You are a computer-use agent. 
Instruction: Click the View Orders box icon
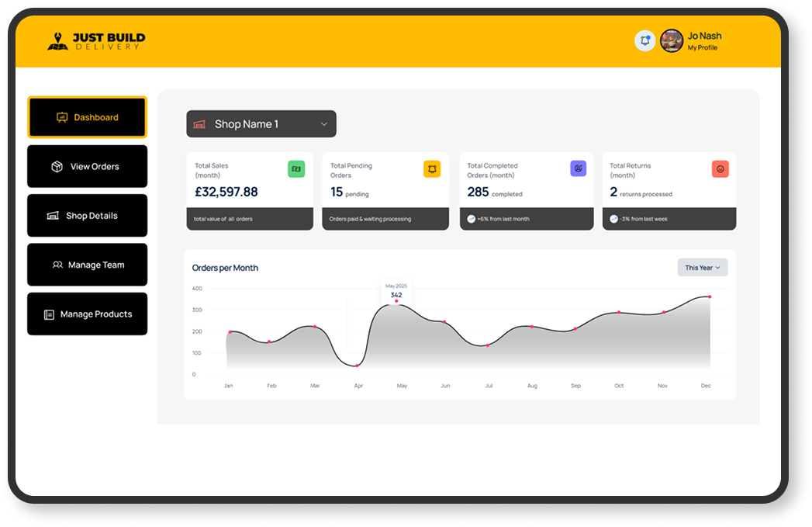coord(56,166)
